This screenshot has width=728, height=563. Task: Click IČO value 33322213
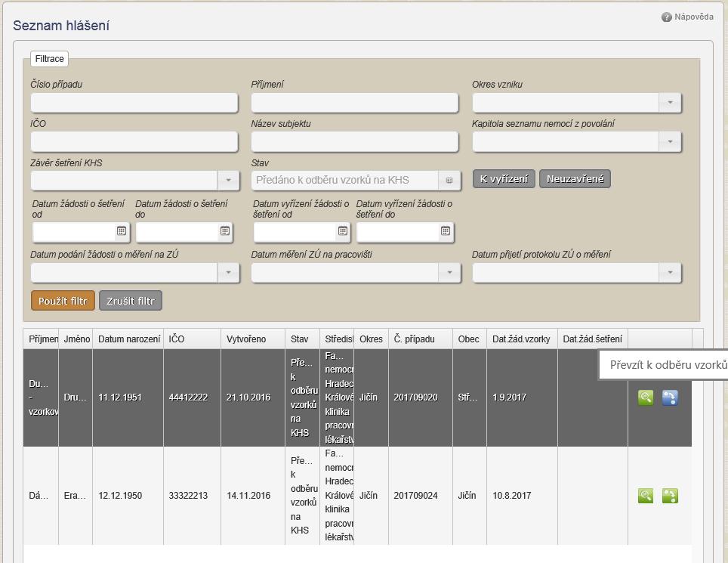(188, 496)
